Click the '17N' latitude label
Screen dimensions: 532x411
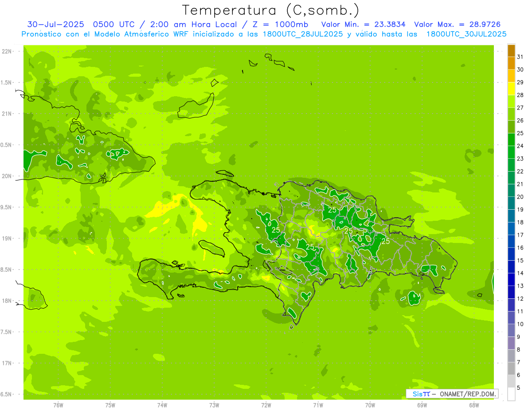[x=8, y=363]
